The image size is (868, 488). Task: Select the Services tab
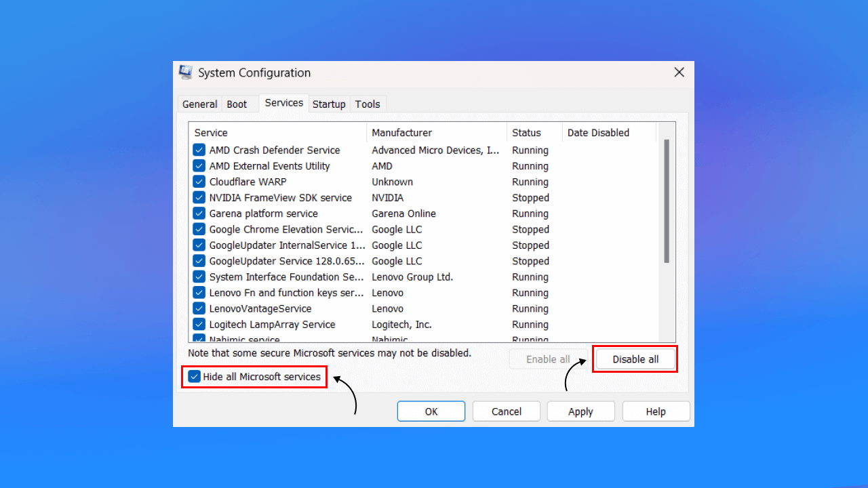pos(284,103)
